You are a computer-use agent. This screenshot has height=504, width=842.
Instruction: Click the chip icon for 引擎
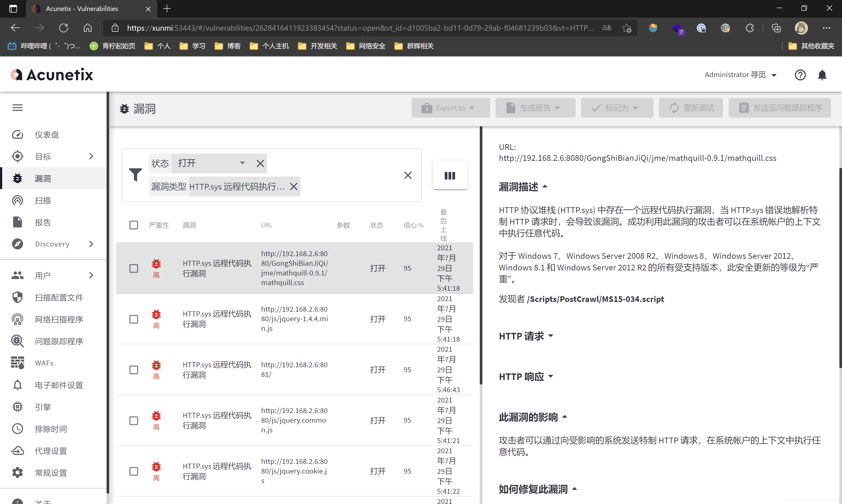click(x=17, y=407)
